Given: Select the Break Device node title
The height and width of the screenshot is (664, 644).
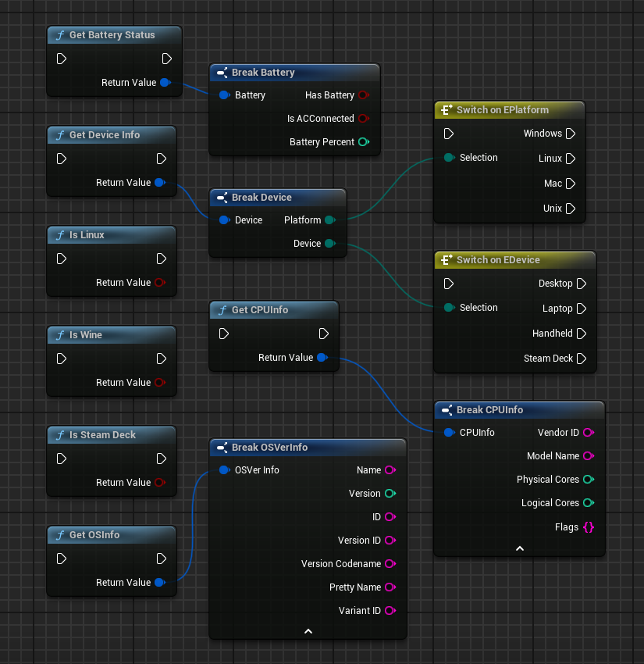Looking at the screenshot, I should coord(262,198).
